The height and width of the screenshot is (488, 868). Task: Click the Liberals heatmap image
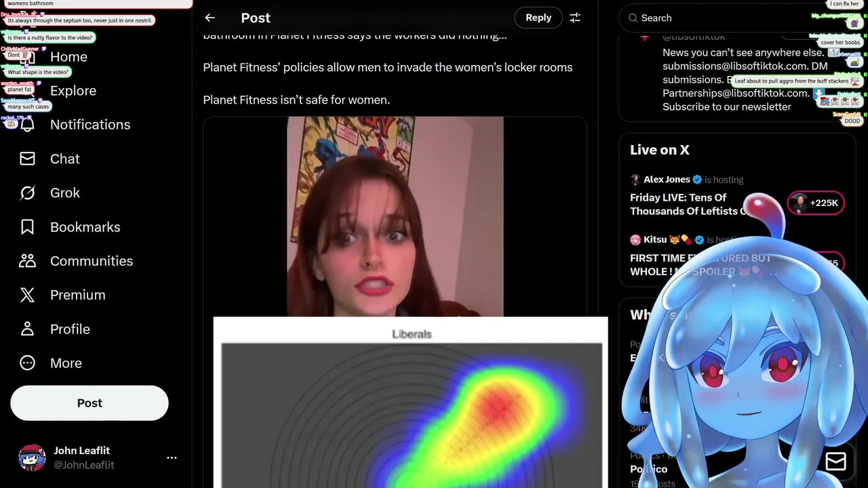[411, 402]
